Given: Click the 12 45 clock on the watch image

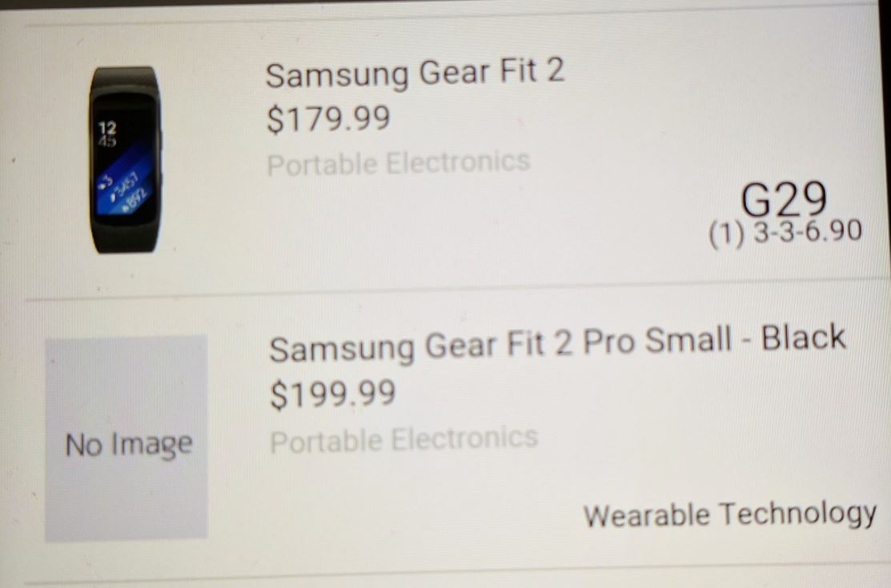Looking at the screenshot, I should coord(106,134).
